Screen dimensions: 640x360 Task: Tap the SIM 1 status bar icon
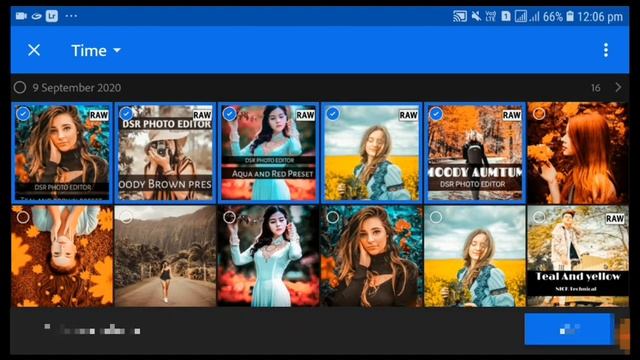click(506, 16)
